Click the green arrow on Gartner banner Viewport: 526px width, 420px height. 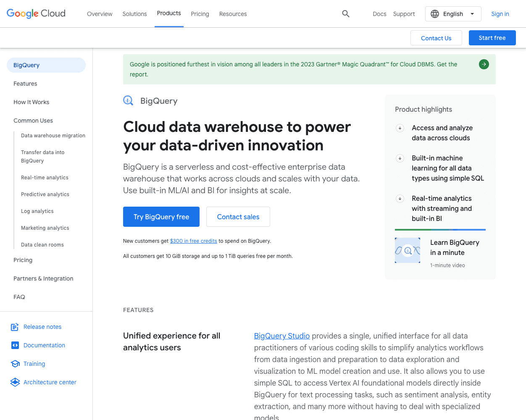484,64
